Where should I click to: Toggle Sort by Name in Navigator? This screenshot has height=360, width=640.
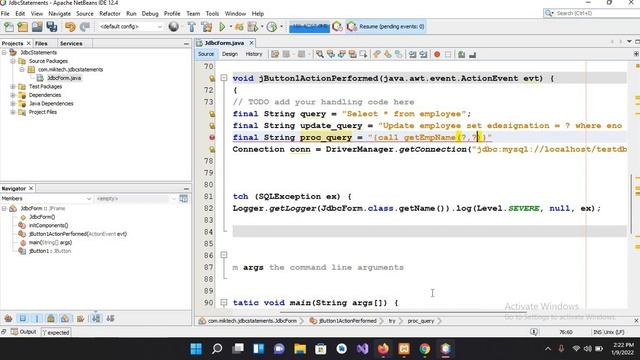pos(96,318)
